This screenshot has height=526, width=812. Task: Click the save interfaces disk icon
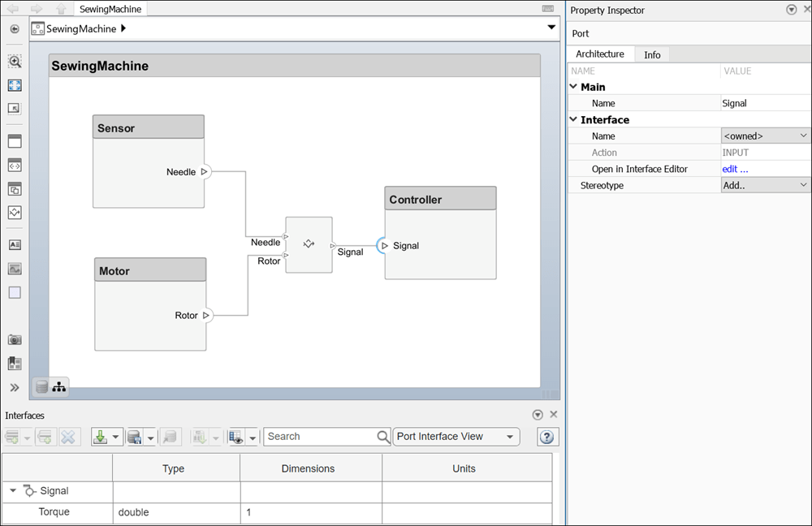pyautogui.click(x=135, y=437)
